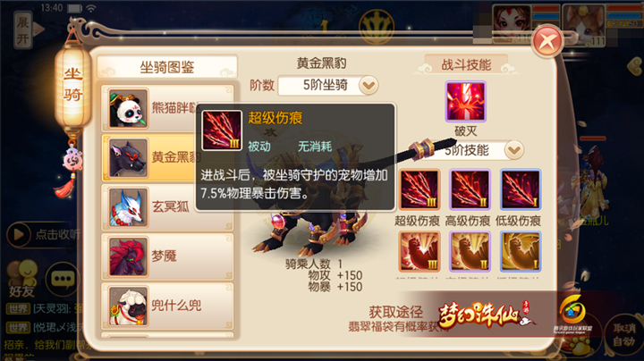Close the mount codex window
This screenshot has height=361, width=644.
[547, 41]
